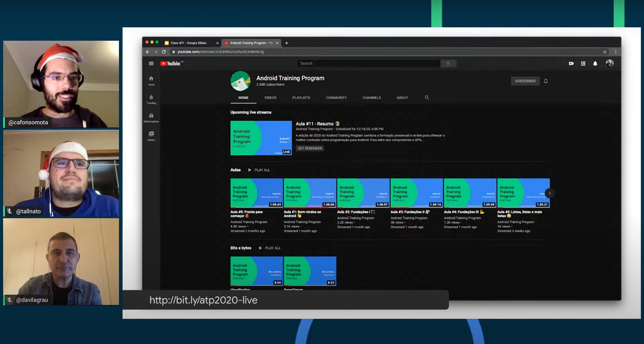
Task: Open Trending in the YouTube sidebar
Action: click(x=151, y=99)
